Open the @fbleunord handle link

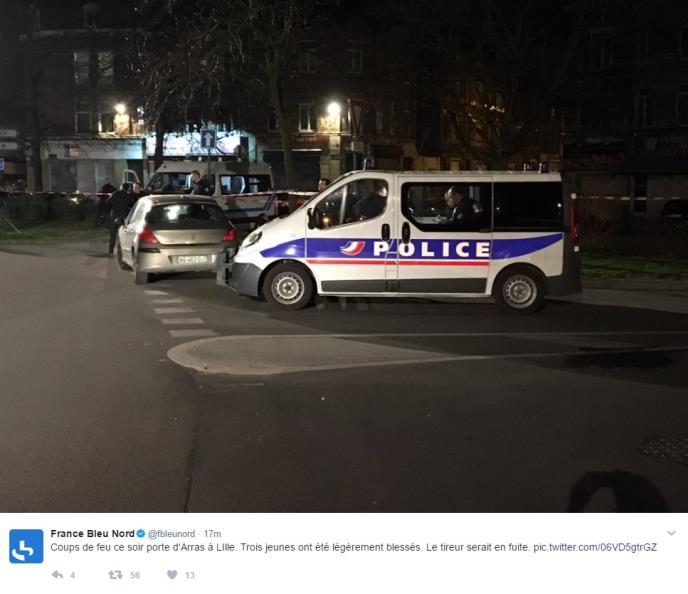point(171,534)
